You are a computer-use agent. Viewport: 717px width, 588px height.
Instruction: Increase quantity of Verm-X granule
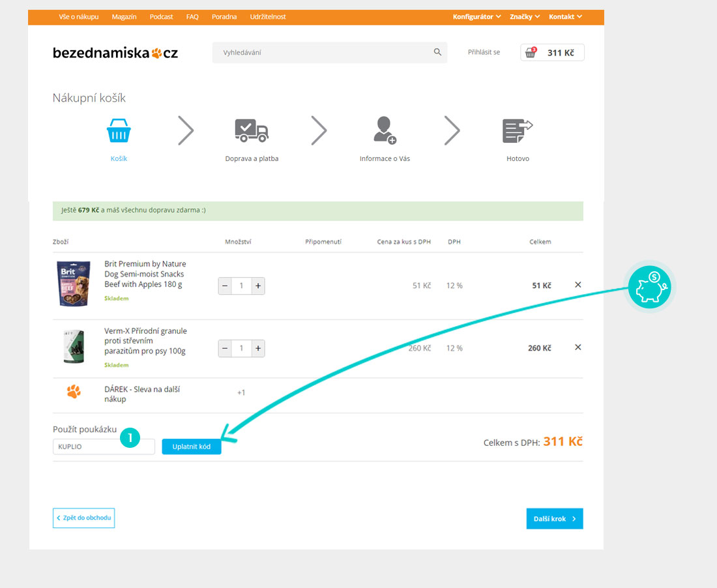tap(258, 349)
